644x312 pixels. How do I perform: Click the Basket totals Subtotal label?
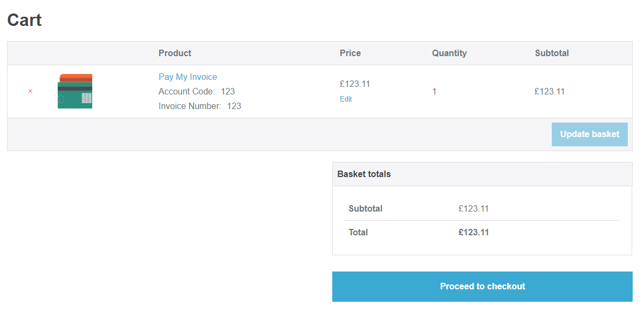(x=366, y=208)
